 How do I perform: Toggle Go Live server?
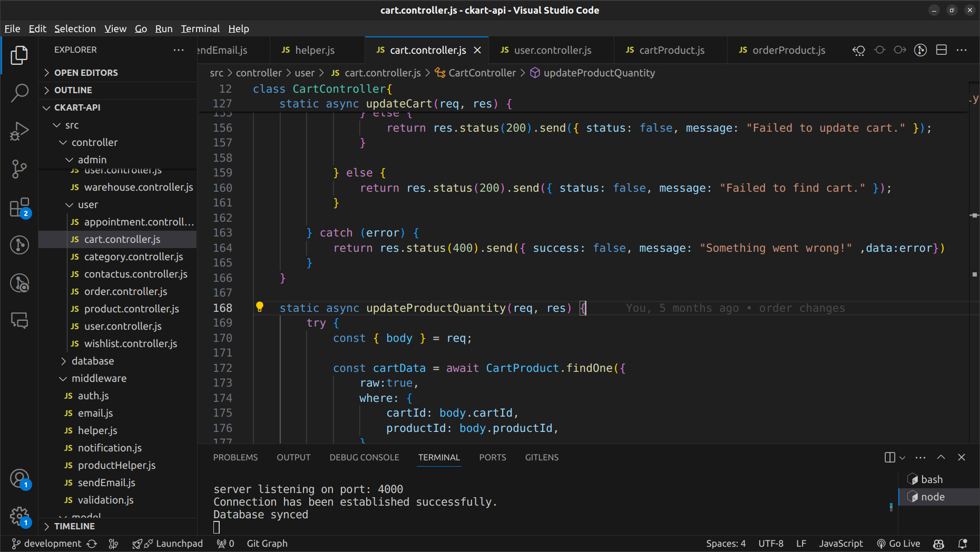click(898, 544)
